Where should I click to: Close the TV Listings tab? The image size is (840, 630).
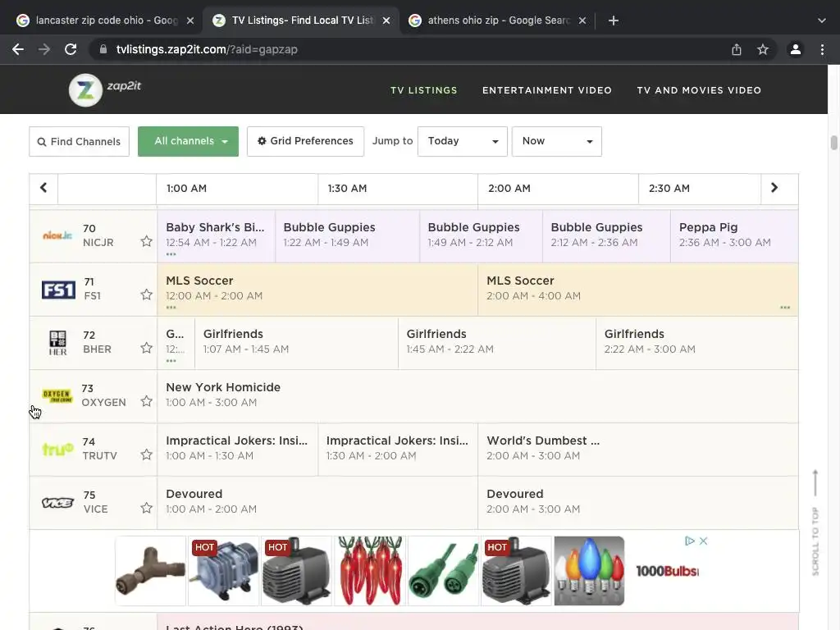[386, 21]
